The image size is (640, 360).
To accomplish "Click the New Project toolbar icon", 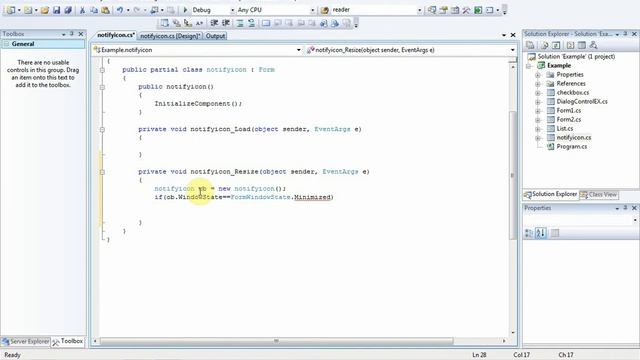I will pyautogui.click(x=11, y=10).
